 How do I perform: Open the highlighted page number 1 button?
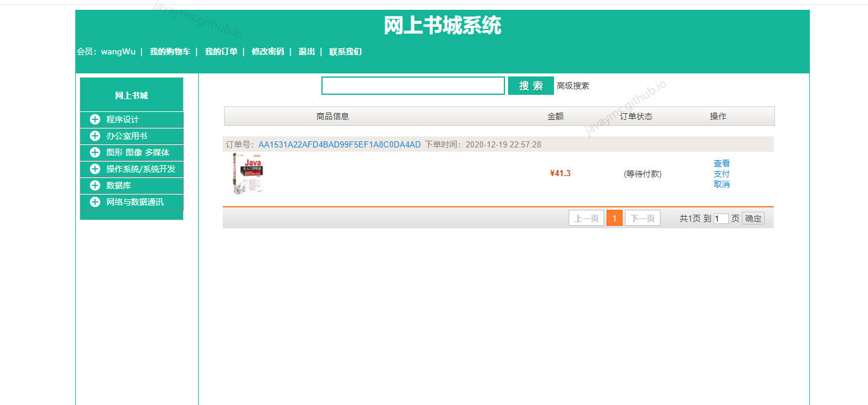[x=614, y=218]
